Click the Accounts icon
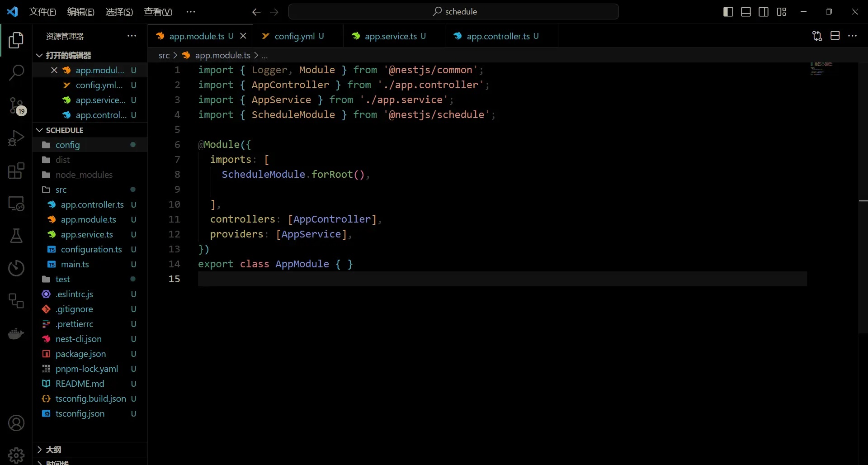This screenshot has width=868, height=465. (x=16, y=423)
